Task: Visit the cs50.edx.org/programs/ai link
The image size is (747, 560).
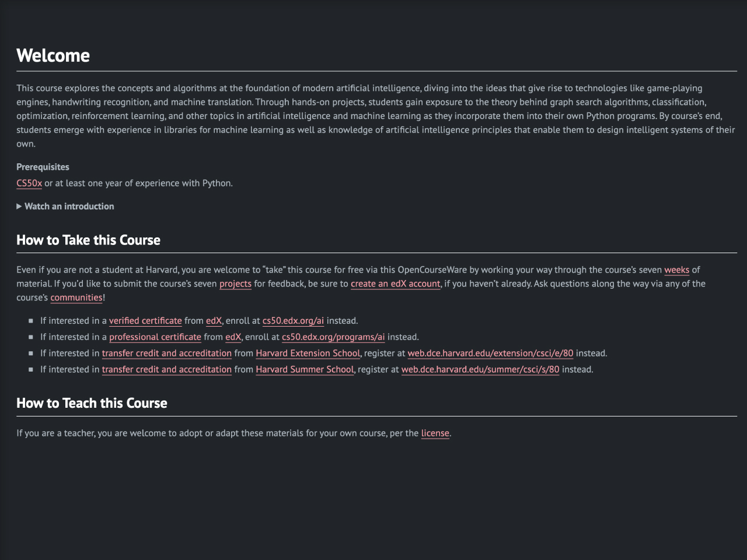Action: click(333, 337)
